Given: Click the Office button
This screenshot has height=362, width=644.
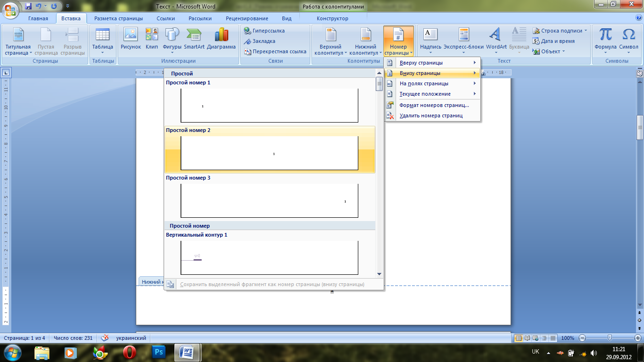Looking at the screenshot, I should coord(10,9).
